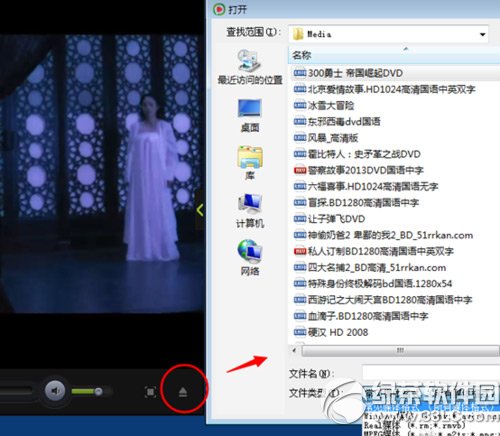Go to recently visited places icon
This screenshot has height=436, width=500.
pyautogui.click(x=250, y=67)
